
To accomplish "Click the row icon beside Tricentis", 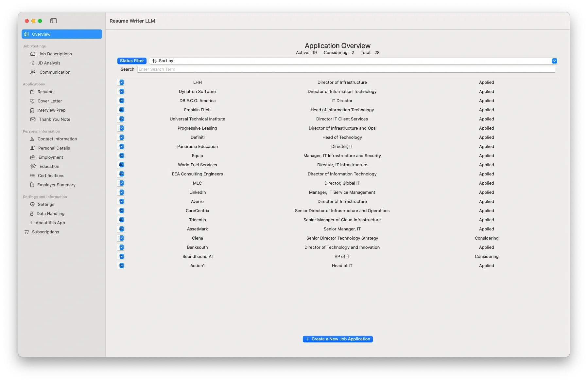I will tap(121, 220).
